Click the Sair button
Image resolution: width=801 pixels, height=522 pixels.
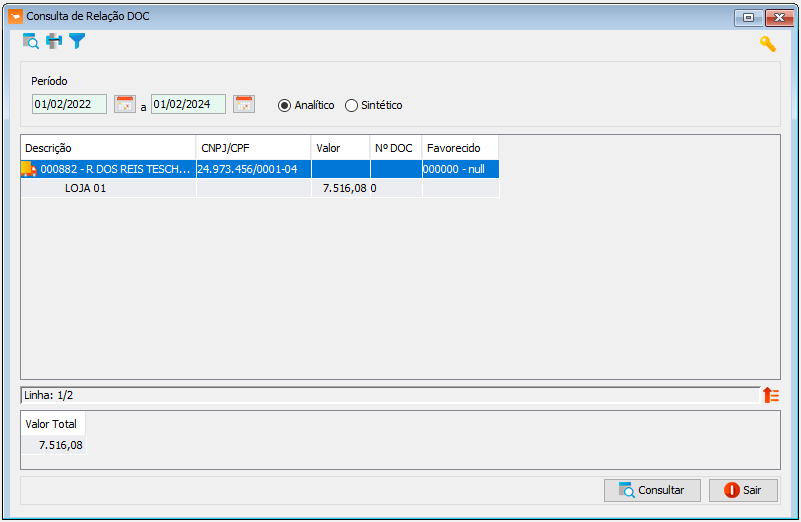pyautogui.click(x=743, y=490)
